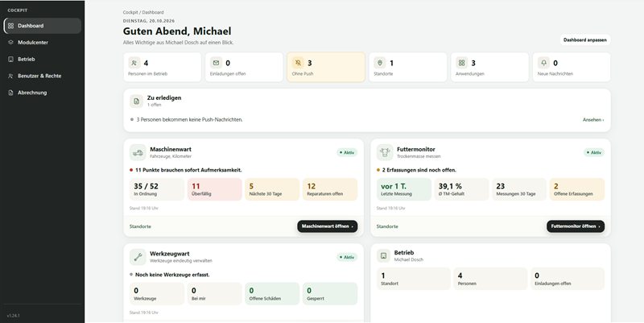Open the Personen im Betrieb card

163,67
